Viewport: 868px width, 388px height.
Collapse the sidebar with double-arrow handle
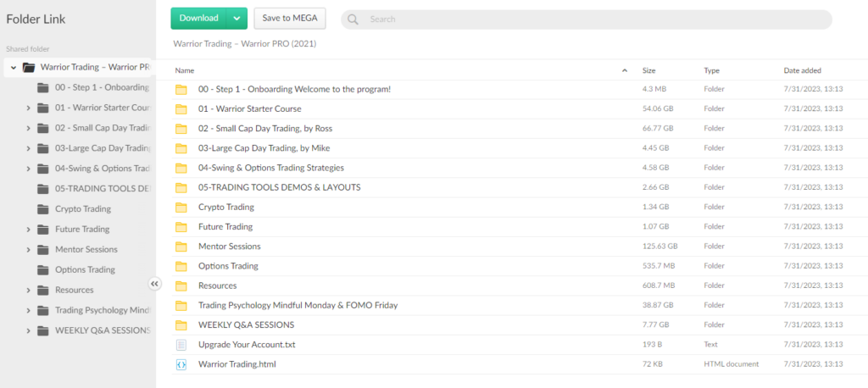tap(155, 284)
